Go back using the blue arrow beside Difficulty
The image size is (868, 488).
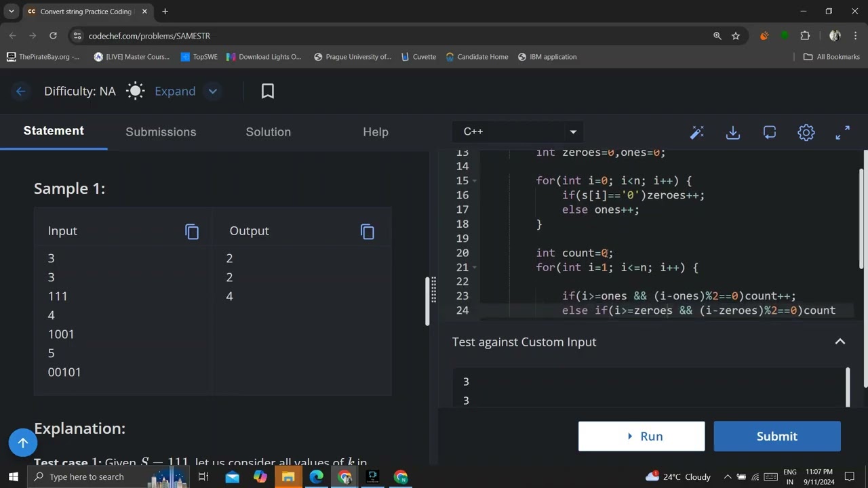[20, 91]
